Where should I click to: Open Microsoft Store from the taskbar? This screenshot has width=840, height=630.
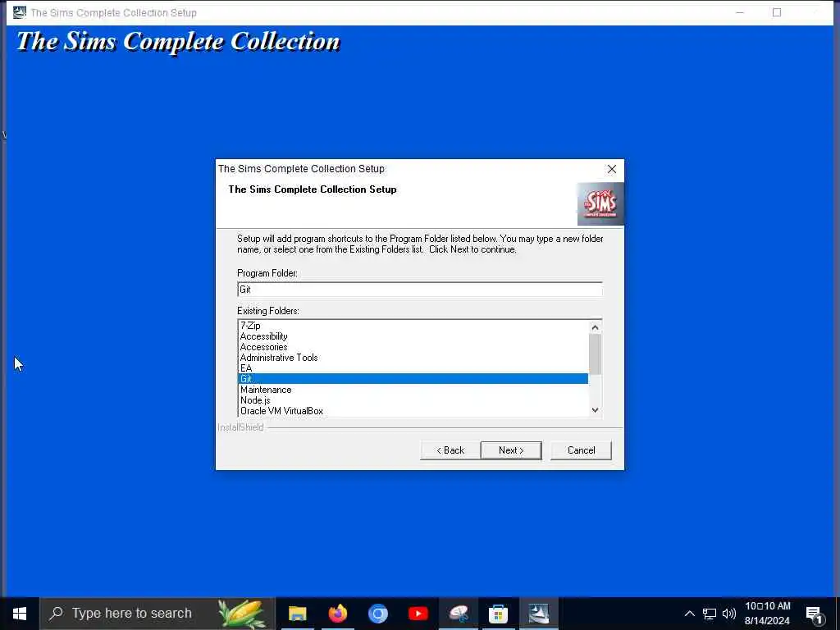tap(498, 614)
